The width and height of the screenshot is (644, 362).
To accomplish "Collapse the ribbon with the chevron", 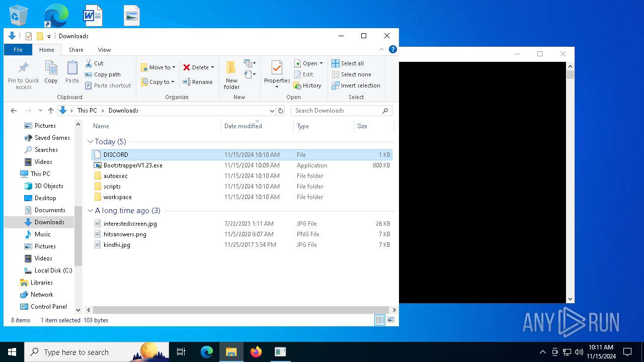I will point(382,49).
